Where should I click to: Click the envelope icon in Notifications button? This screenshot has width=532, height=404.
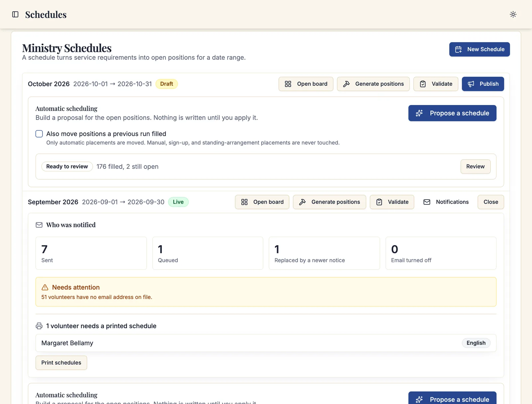pos(427,202)
